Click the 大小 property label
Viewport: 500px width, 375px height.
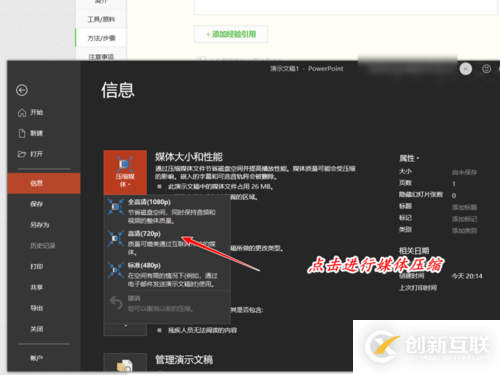[x=405, y=171]
